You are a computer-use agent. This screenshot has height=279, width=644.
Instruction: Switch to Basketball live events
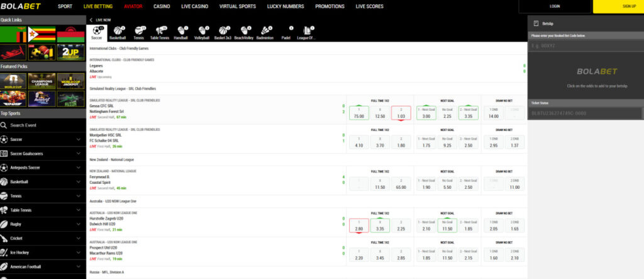pyautogui.click(x=118, y=33)
